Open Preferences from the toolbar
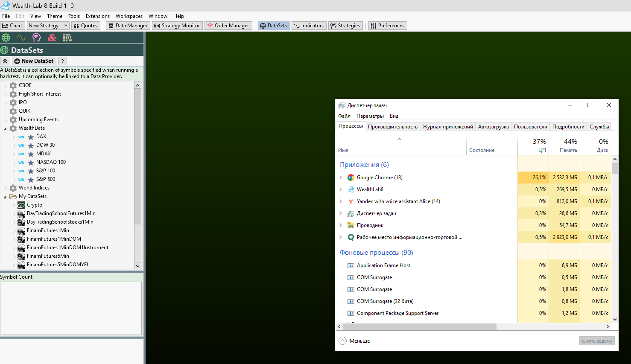 [x=388, y=26]
